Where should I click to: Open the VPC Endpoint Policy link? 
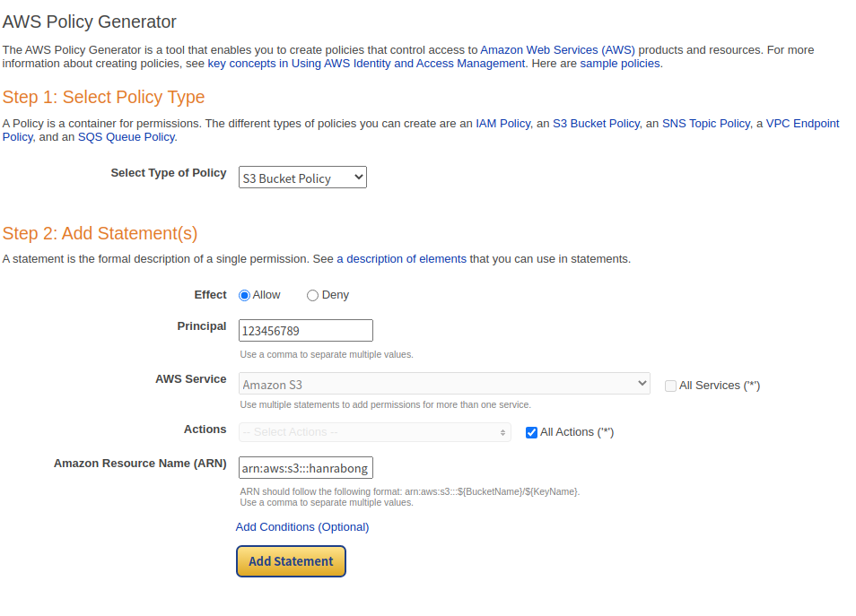click(x=802, y=124)
